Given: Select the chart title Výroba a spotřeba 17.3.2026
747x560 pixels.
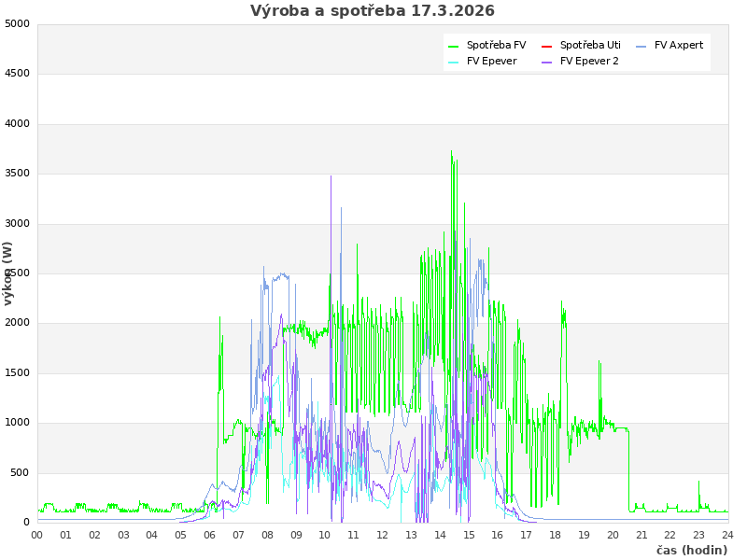Looking at the screenshot, I should 373,11.
